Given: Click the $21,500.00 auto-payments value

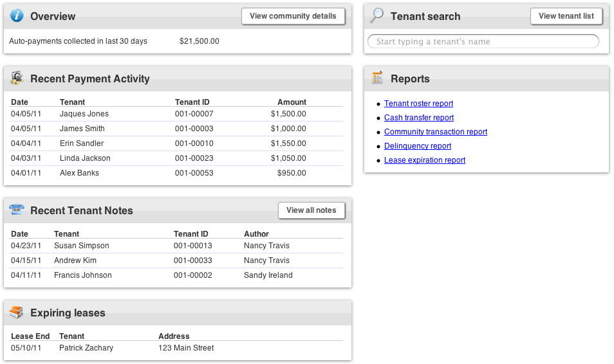Looking at the screenshot, I should 200,41.
